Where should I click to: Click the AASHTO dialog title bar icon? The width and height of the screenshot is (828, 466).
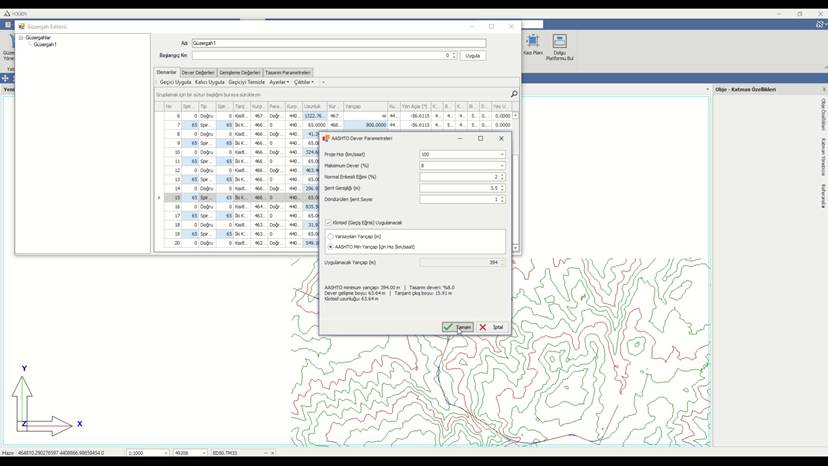tap(326, 138)
